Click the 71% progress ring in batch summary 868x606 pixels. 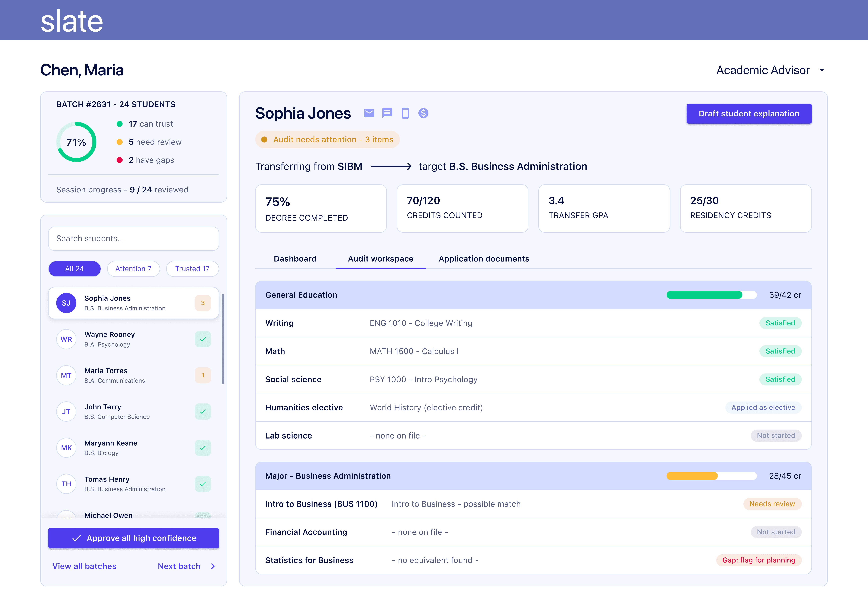click(76, 142)
